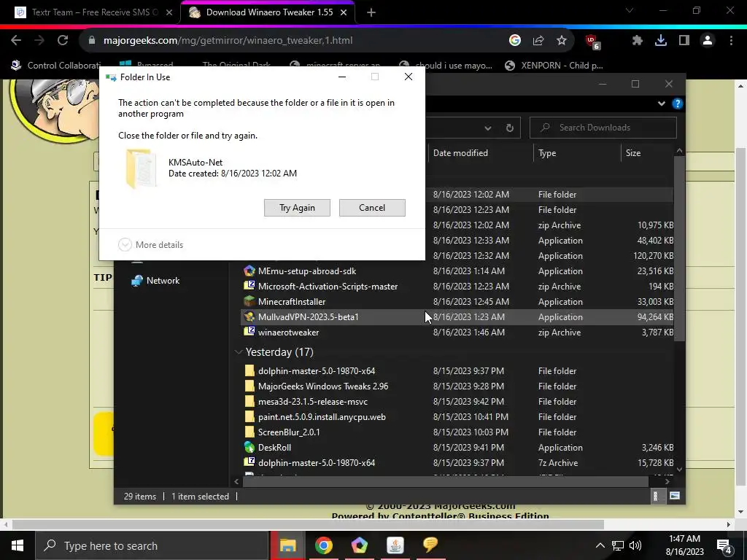Open Explorer Help icon
This screenshot has height=560, width=747.
pyautogui.click(x=678, y=104)
